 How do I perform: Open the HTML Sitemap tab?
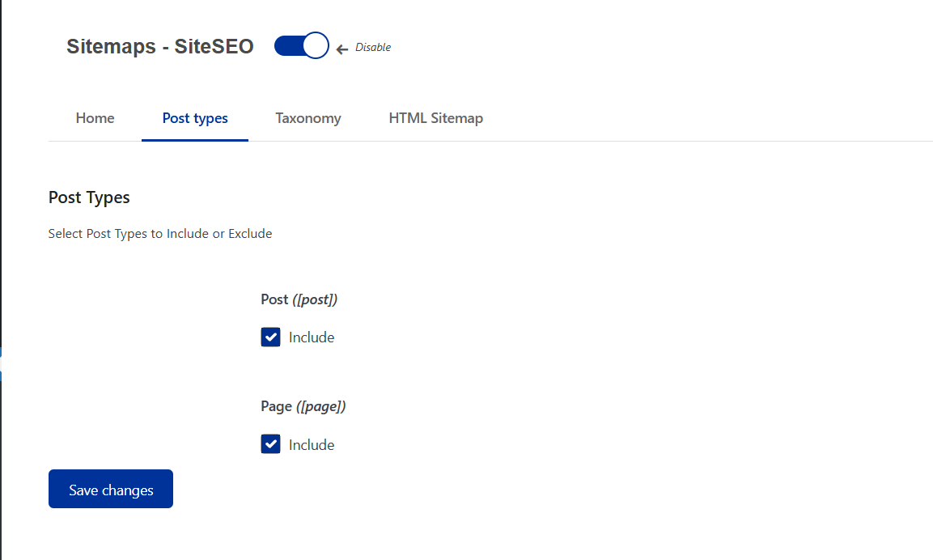click(x=435, y=118)
